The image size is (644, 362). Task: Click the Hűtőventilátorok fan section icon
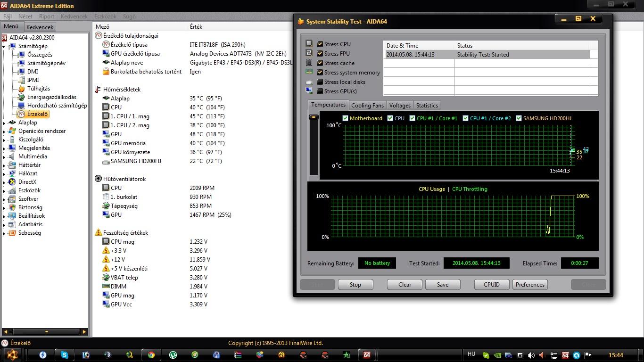click(98, 179)
